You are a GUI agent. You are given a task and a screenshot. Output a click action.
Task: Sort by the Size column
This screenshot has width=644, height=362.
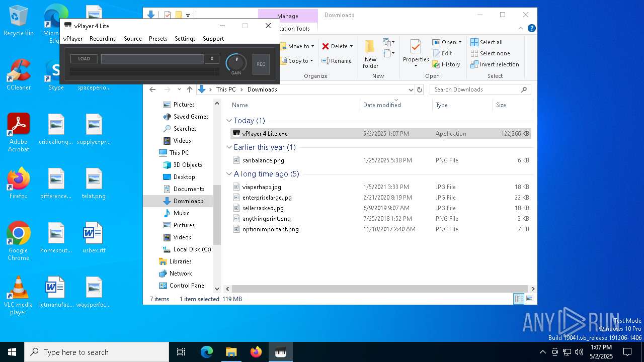(x=512, y=105)
